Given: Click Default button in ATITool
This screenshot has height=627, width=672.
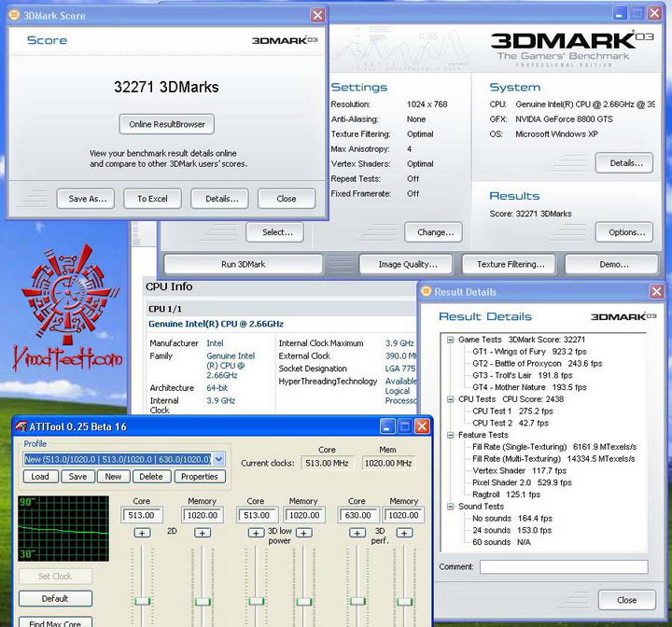Looking at the screenshot, I should tap(55, 598).
